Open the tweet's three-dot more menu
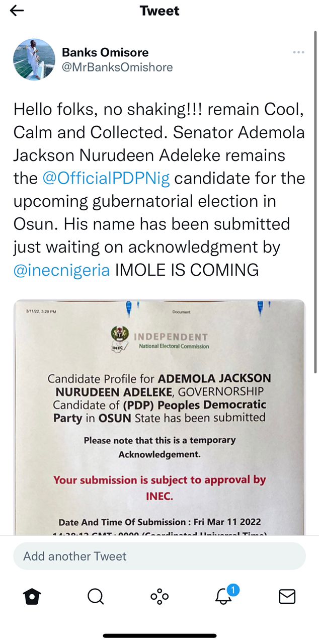Screen dimensions: 319x644 pyautogui.click(x=298, y=53)
